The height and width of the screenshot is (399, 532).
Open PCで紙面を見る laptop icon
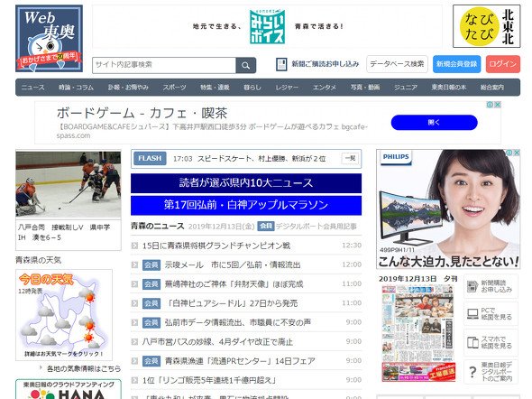point(472,314)
